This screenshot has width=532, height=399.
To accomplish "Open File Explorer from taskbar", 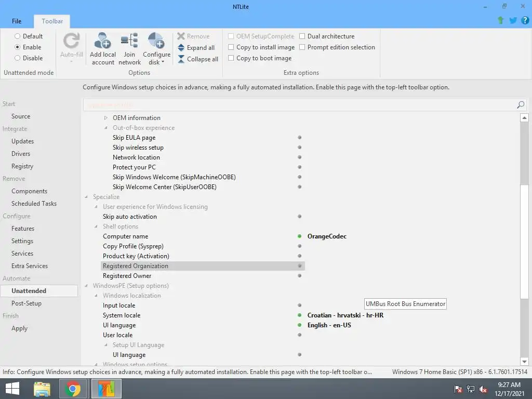I will [x=42, y=389].
